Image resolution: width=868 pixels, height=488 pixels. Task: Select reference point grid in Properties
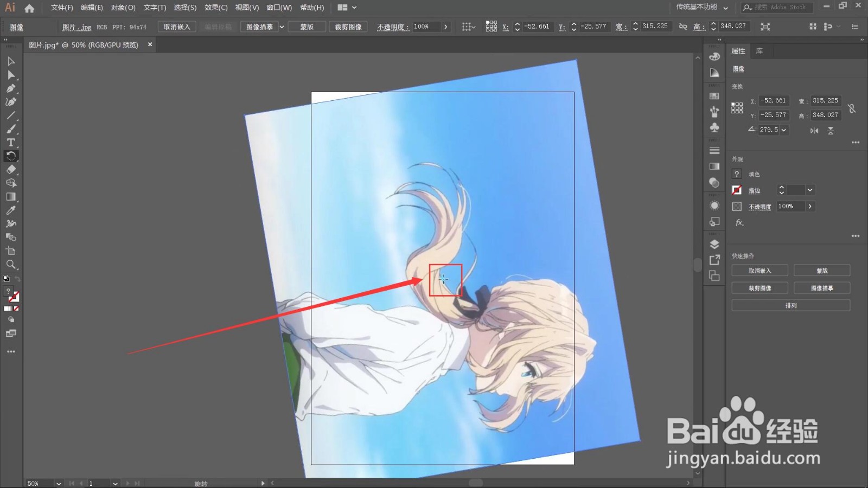tap(737, 108)
